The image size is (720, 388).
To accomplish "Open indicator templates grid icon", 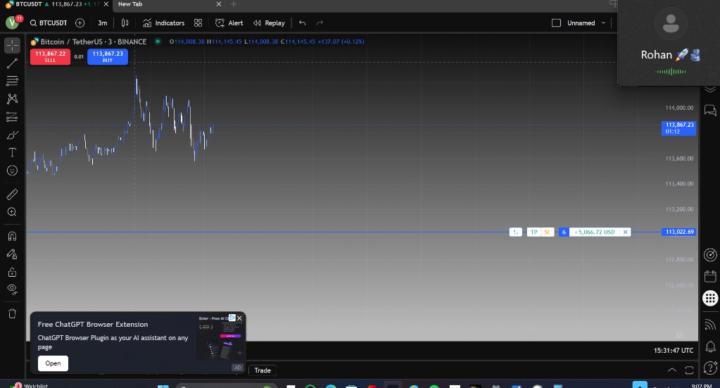I will 198,23.
